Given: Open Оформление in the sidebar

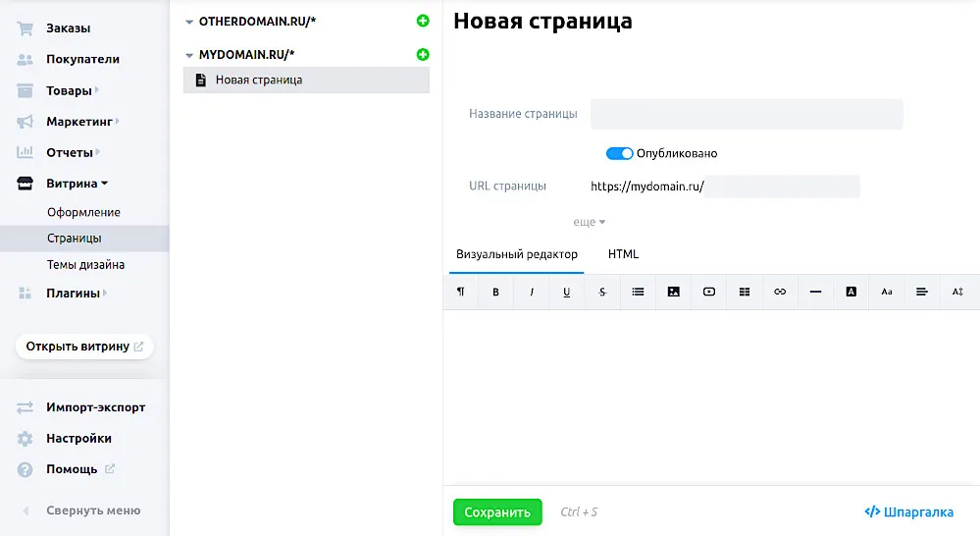Looking at the screenshot, I should pyautogui.click(x=83, y=212).
